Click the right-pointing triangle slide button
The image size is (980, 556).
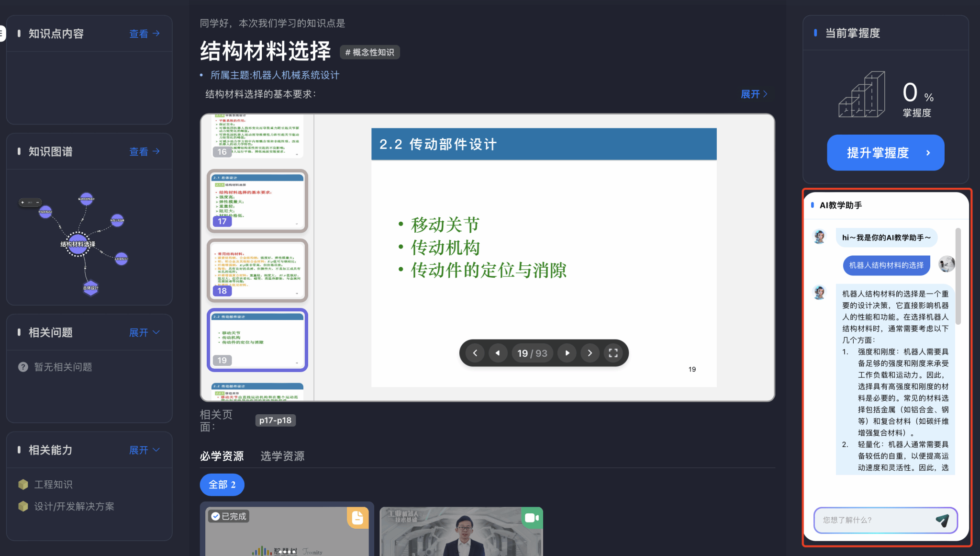click(567, 353)
